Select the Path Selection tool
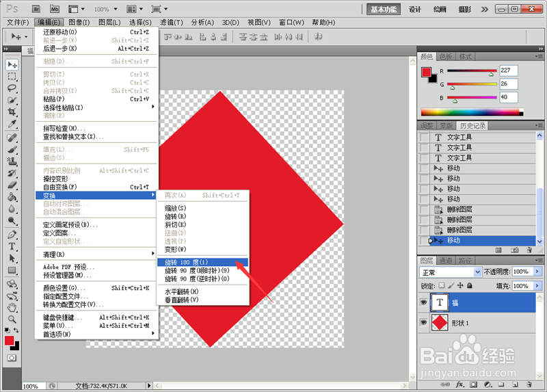 (12, 259)
